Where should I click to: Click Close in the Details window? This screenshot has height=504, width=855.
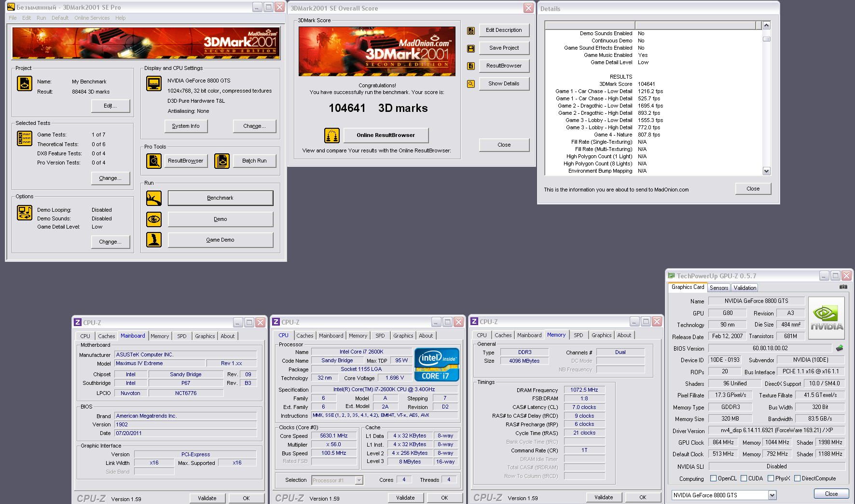(x=753, y=189)
